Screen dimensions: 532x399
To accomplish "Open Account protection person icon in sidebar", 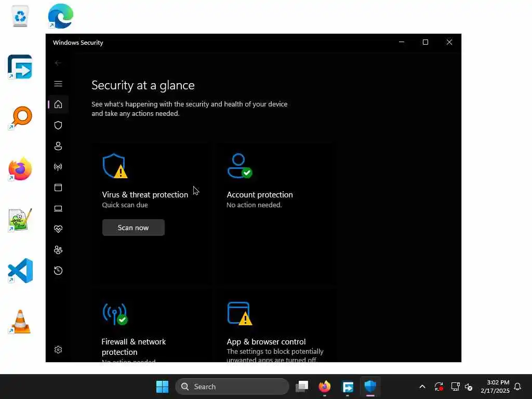I will (58, 146).
